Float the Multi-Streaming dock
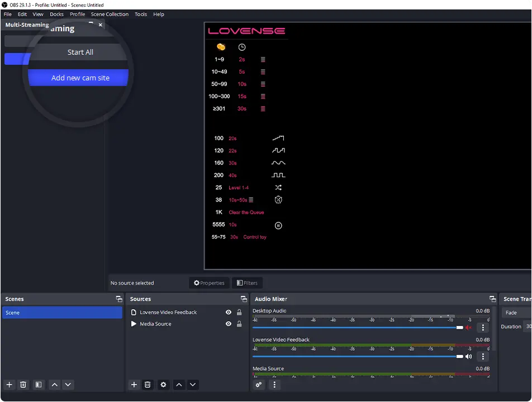The width and height of the screenshot is (532, 402). coord(91,23)
